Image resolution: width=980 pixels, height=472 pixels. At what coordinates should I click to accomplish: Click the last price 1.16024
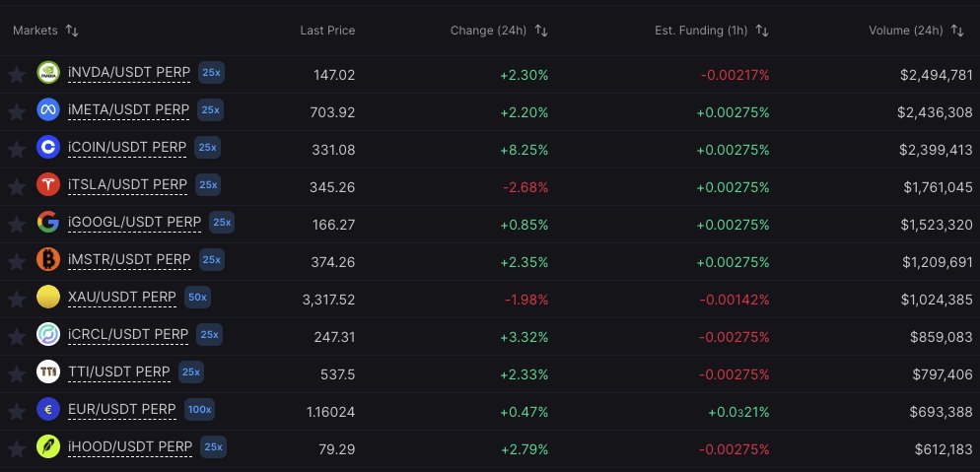coord(330,412)
